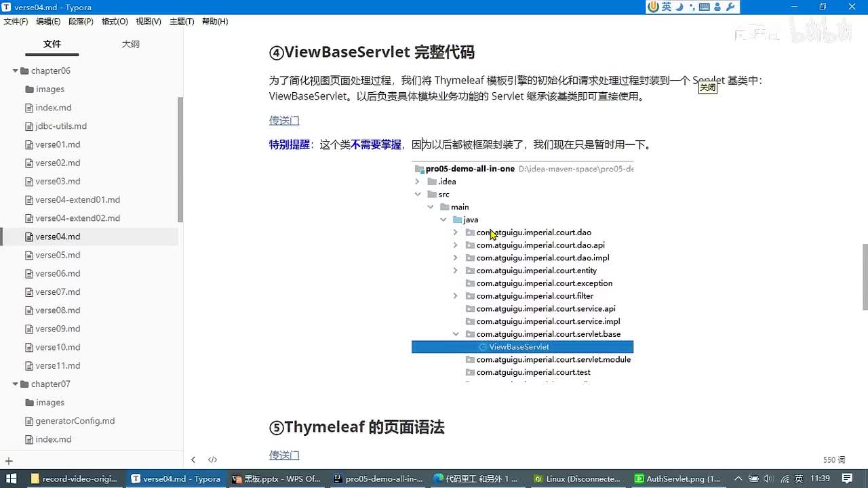Open the 格式(O) menu

pos(115,22)
